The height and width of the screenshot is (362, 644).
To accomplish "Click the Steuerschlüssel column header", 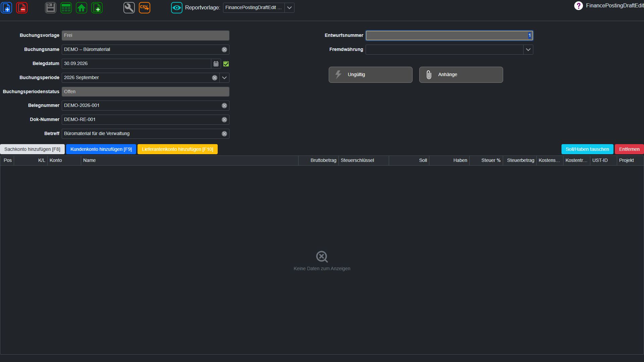I will pos(364,161).
